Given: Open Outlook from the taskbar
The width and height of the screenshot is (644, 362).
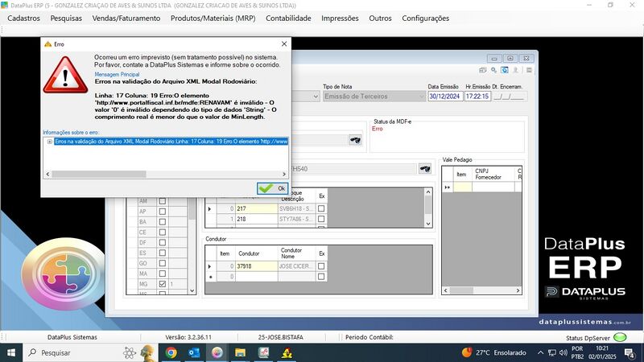Looking at the screenshot, I should (x=194, y=352).
